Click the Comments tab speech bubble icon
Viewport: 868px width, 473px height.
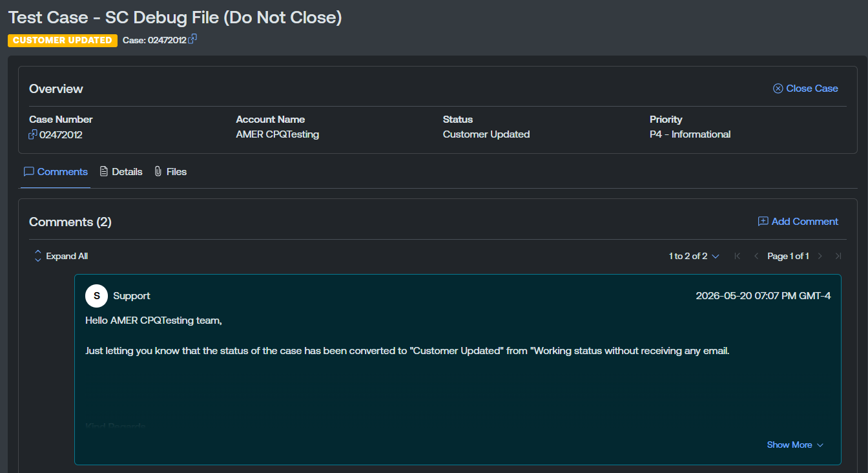[28, 172]
